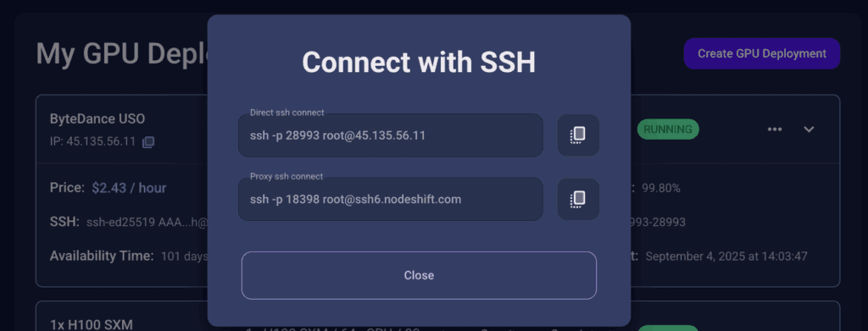The width and height of the screenshot is (868, 331).
Task: Copy the proxy ssh connect command
Action: 578,199
